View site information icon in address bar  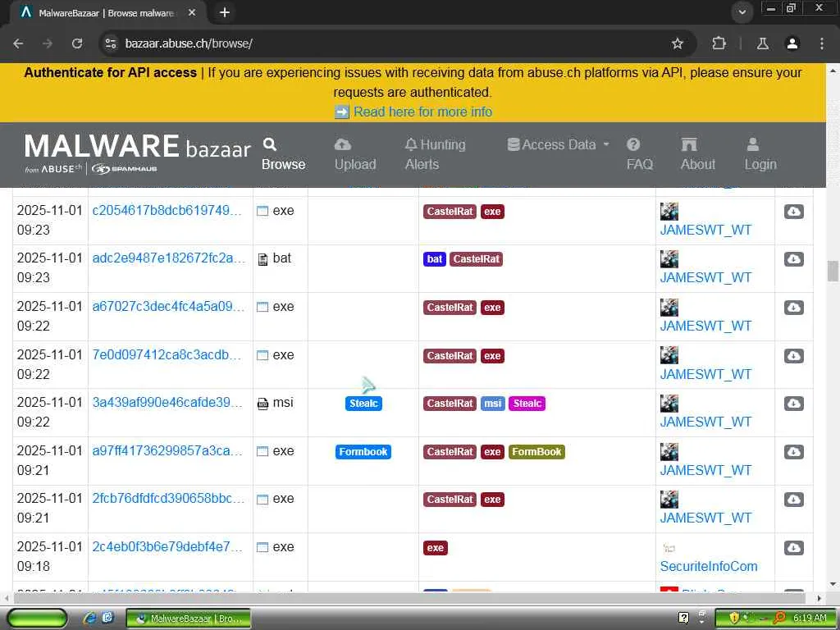[x=111, y=43]
